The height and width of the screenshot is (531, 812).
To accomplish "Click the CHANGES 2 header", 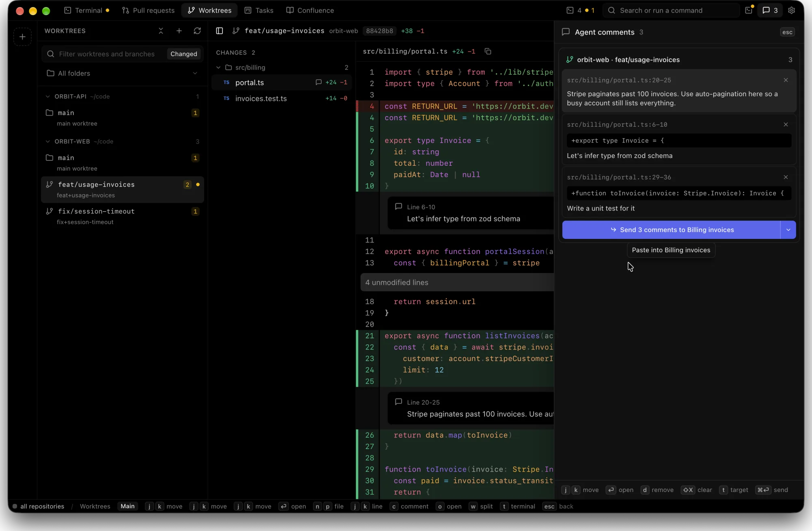I will click(235, 53).
